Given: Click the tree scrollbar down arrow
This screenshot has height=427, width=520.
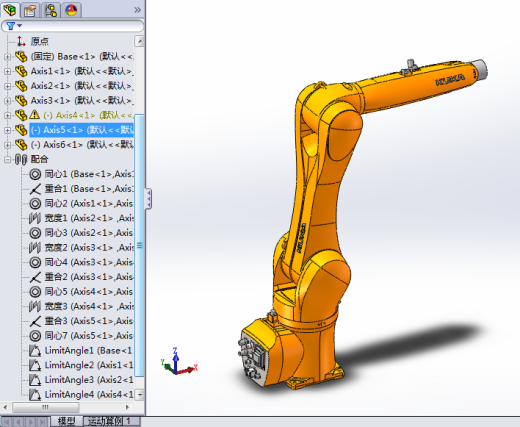Looking at the screenshot, I should [x=140, y=395].
